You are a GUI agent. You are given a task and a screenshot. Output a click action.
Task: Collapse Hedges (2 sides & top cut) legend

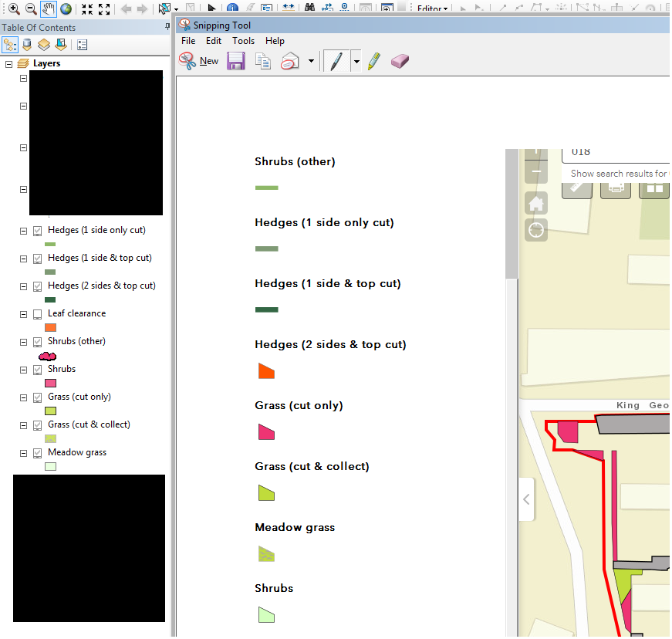point(24,287)
